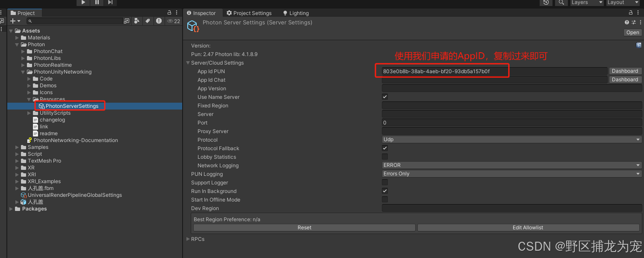Open the PUN Logging dropdown showing Errors Only
The image size is (644, 258).
[x=511, y=173]
